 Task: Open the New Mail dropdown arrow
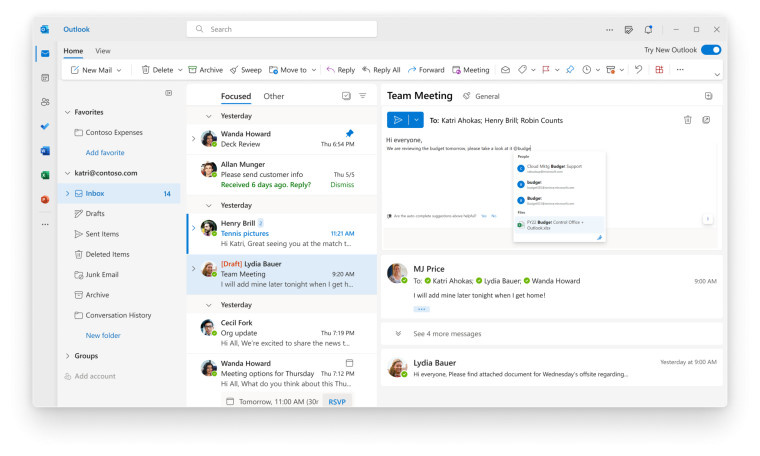(x=119, y=70)
